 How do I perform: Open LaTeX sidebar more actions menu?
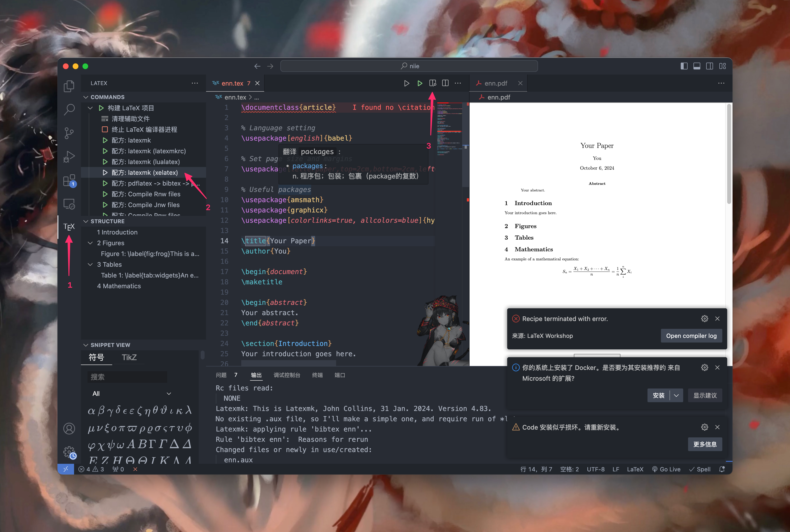195,83
